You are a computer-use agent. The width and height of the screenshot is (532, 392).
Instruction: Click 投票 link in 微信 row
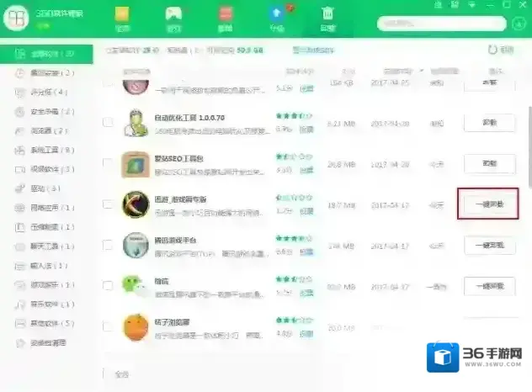tap(306, 293)
